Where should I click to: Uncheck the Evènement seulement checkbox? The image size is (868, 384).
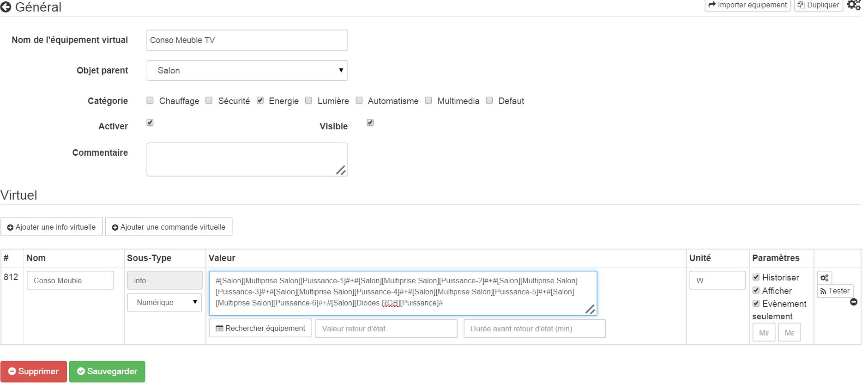point(756,304)
